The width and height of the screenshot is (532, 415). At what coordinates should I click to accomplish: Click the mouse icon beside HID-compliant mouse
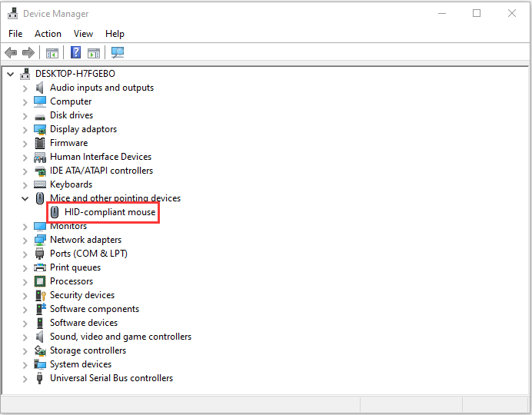[55, 212]
